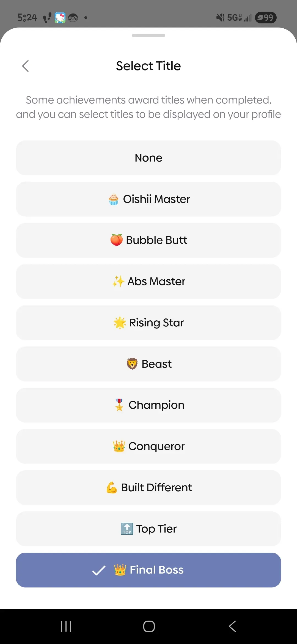Image resolution: width=297 pixels, height=644 pixels.
Task: Tap the sparkles emoji on Abs Master
Action: [x=118, y=282]
